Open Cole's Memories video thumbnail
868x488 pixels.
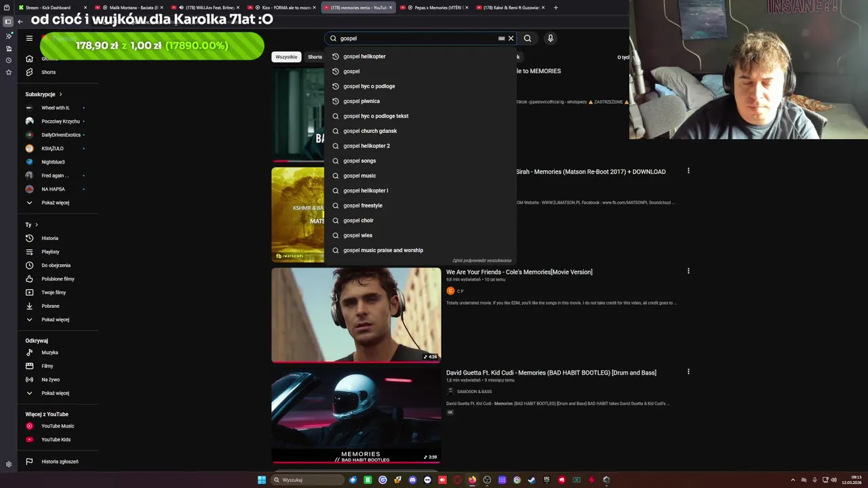pos(356,314)
